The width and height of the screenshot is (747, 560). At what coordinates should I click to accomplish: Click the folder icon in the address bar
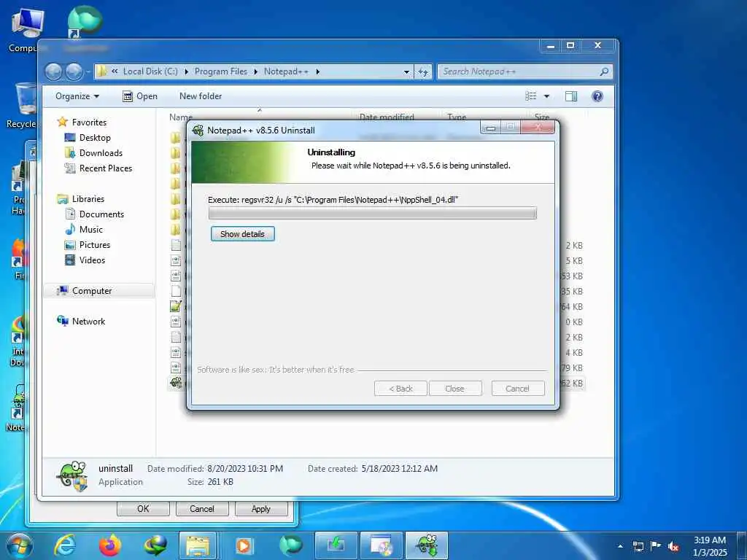[x=101, y=71]
